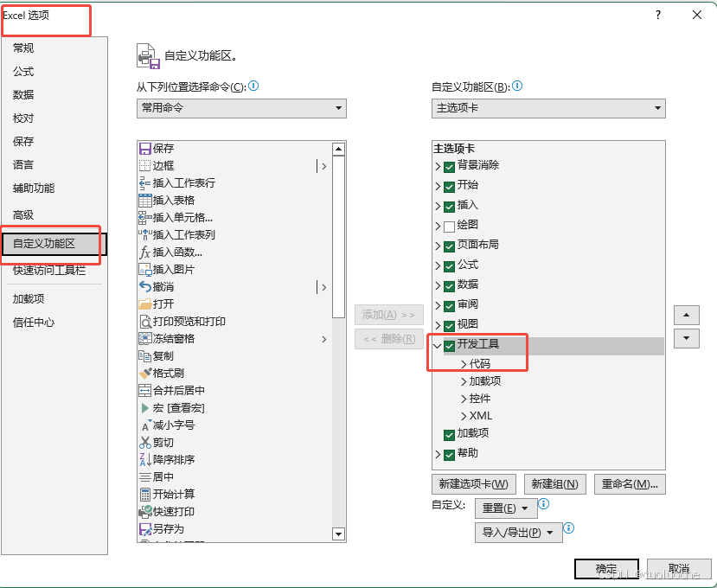Click the Insert Table icon
Screen dimensions: 717x588
[145, 201]
